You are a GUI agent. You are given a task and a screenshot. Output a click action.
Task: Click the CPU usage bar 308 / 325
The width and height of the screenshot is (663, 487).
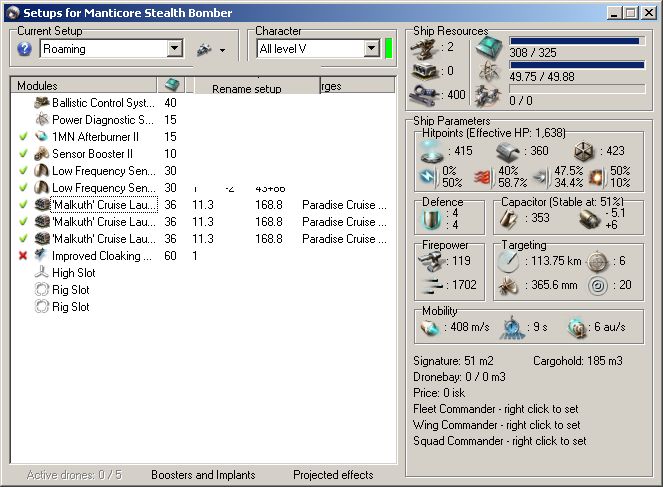(577, 41)
